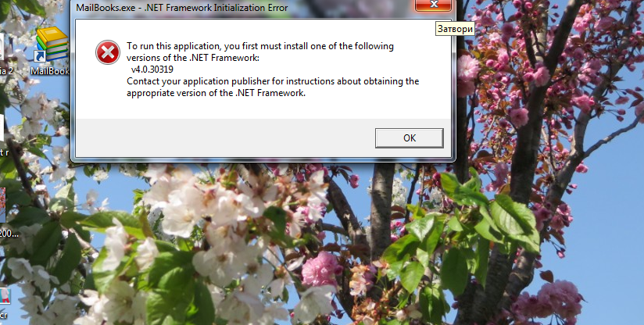Click the 'Contact your application publisher' text
The width and height of the screenshot is (644, 325).
[x=273, y=81]
